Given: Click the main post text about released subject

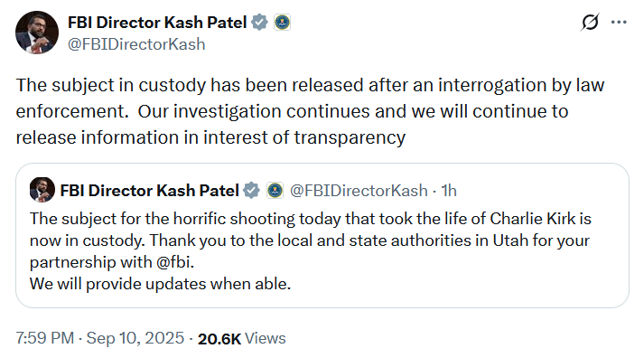Looking at the screenshot, I should pos(310,111).
